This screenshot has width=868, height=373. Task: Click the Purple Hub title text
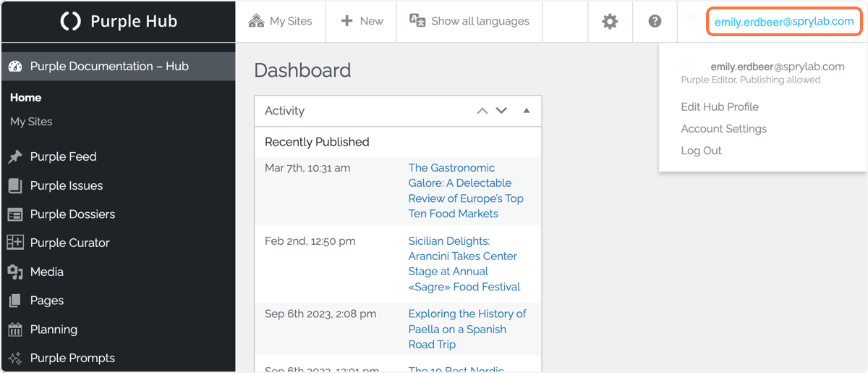(x=134, y=21)
